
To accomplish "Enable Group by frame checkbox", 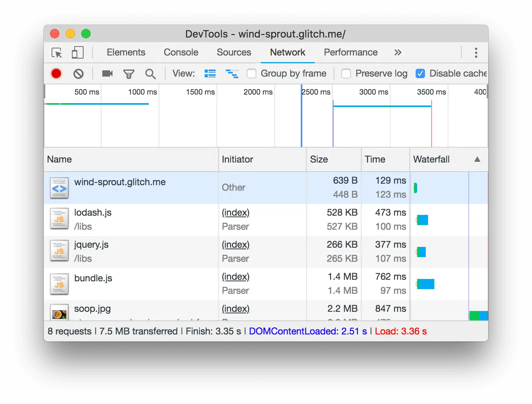I will coord(252,73).
